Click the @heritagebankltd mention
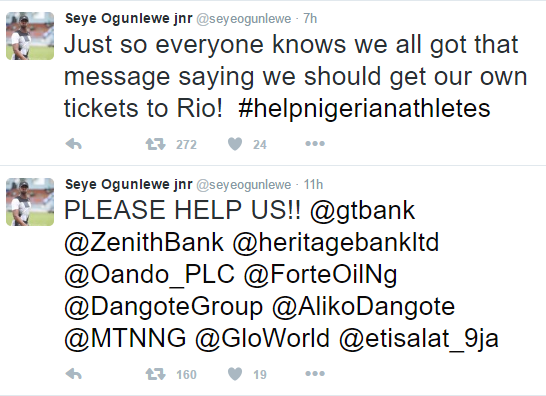Image resolution: width=546 pixels, height=396 pixels. pos(336,243)
